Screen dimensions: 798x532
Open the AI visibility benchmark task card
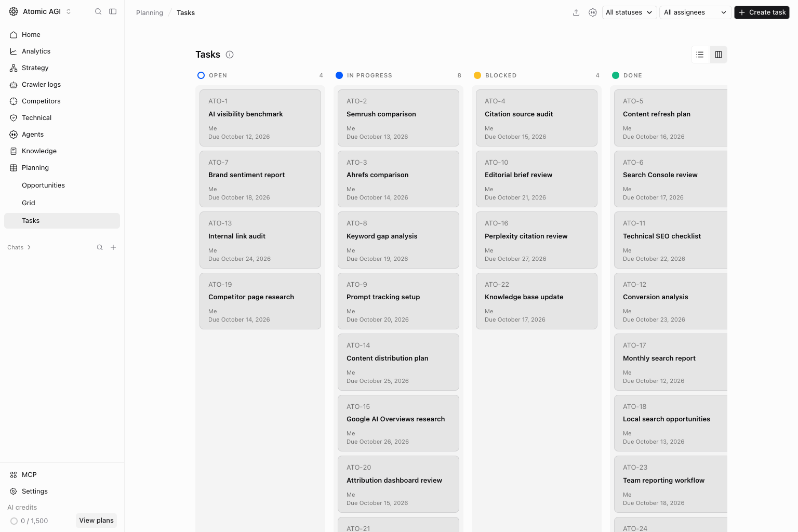[260, 118]
